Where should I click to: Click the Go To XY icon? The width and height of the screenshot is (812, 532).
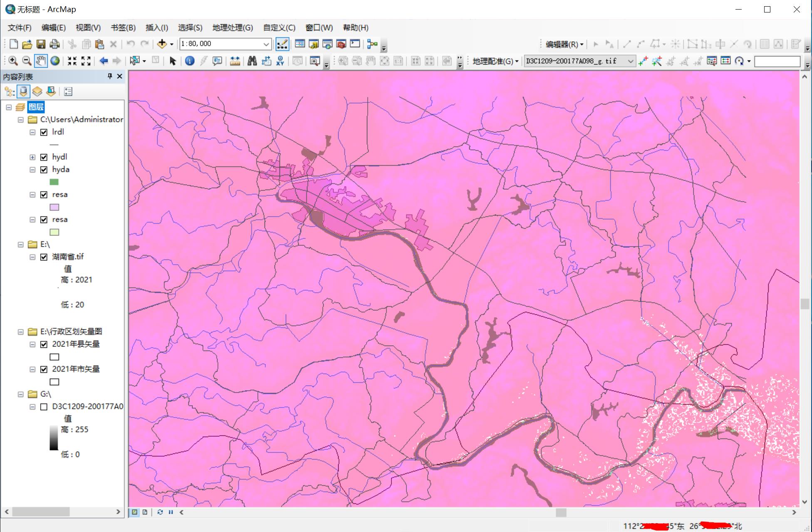(280, 61)
